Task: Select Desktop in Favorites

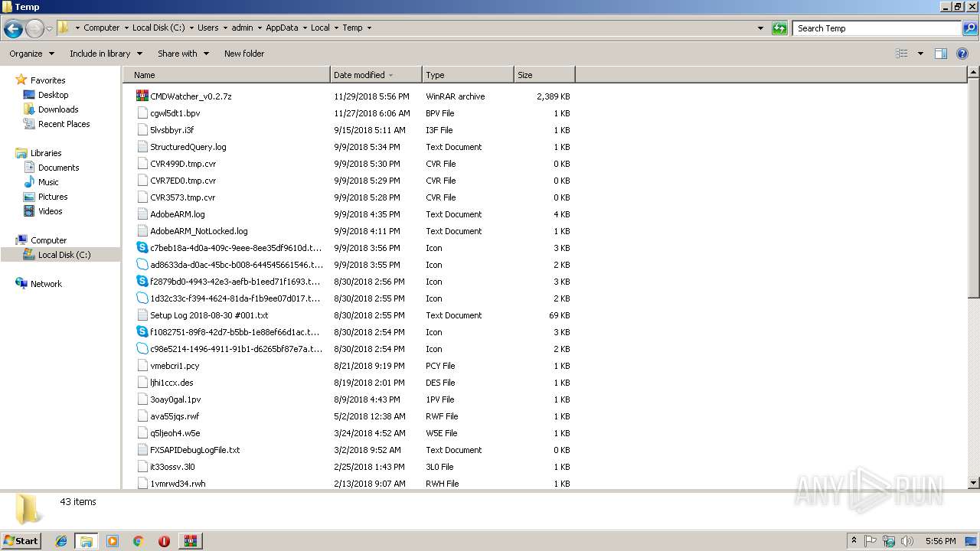Action: (53, 95)
